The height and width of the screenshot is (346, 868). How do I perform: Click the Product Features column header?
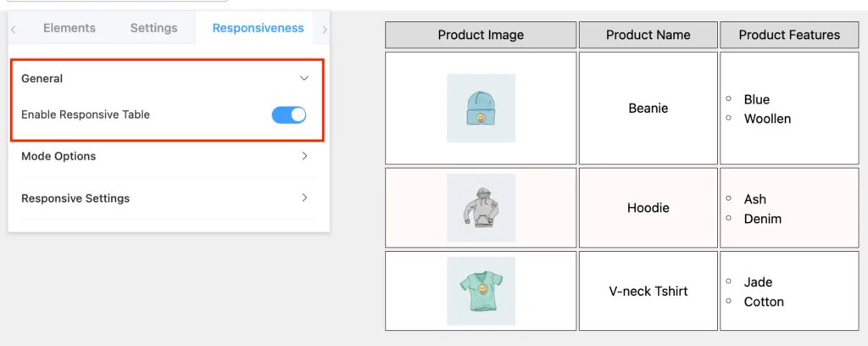pos(789,35)
